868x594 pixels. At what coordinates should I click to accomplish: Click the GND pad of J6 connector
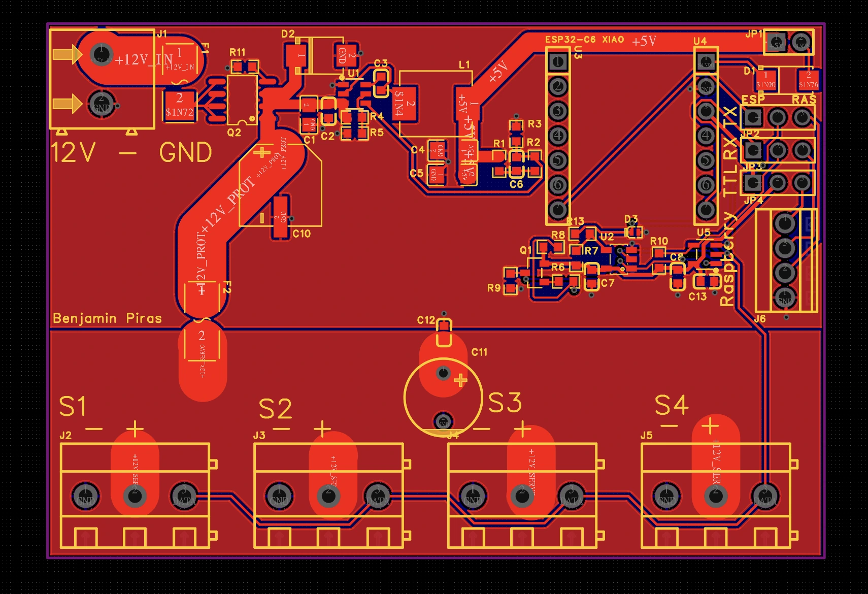pos(785,297)
